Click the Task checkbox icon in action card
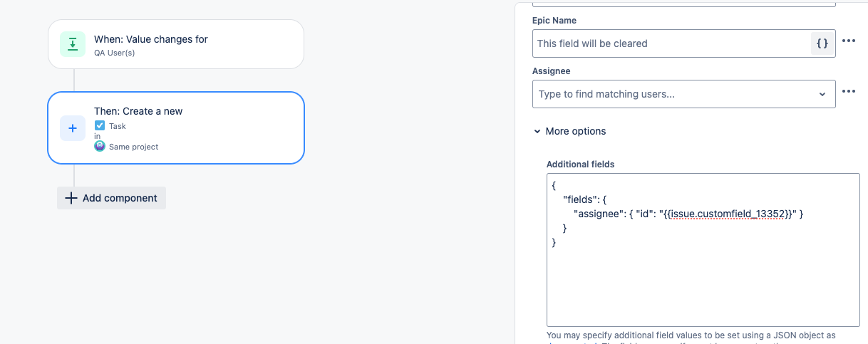 click(100, 125)
